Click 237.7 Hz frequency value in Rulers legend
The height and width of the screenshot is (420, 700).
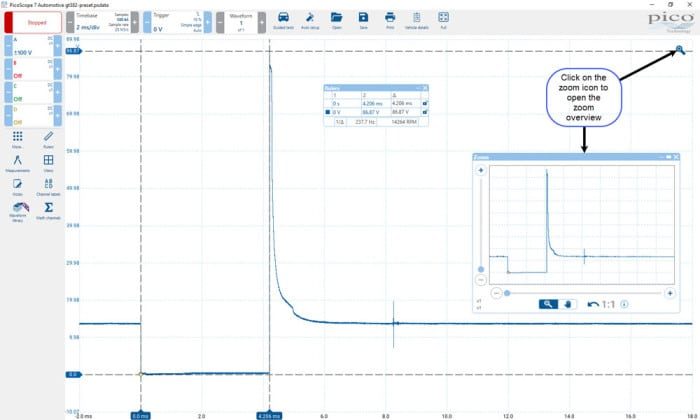coord(365,121)
